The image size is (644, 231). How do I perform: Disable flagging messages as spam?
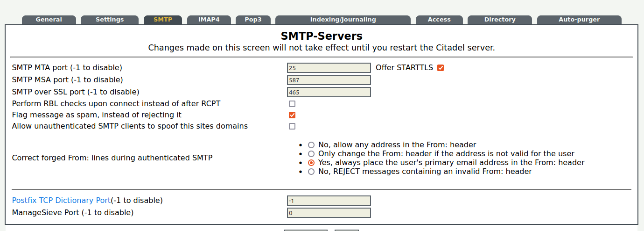click(x=292, y=115)
